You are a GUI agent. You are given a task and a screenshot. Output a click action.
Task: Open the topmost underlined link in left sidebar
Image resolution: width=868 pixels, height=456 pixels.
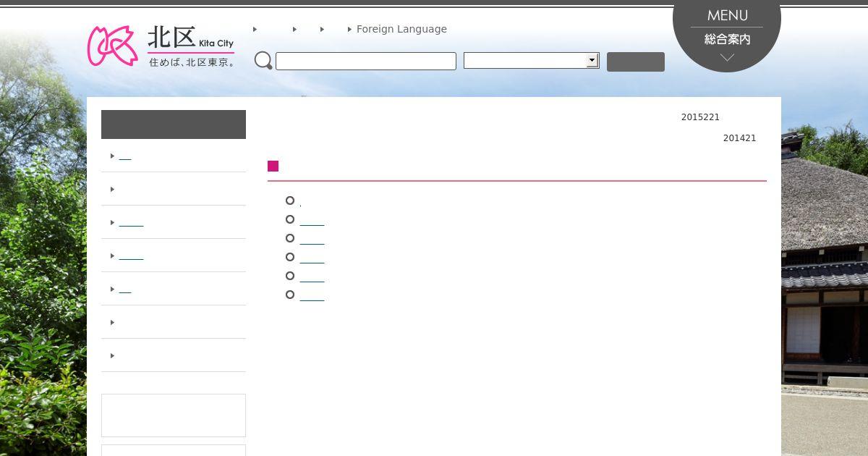click(x=125, y=156)
